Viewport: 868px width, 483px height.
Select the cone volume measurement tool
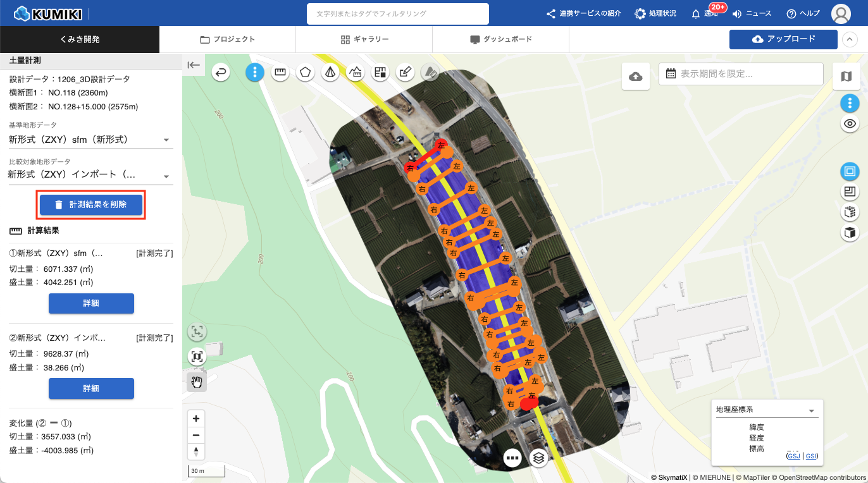330,73
